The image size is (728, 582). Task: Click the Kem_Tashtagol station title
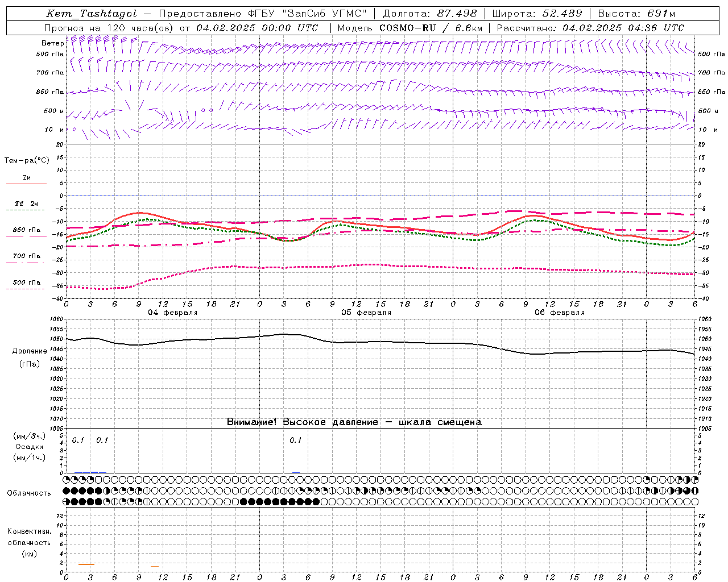pyautogui.click(x=92, y=14)
